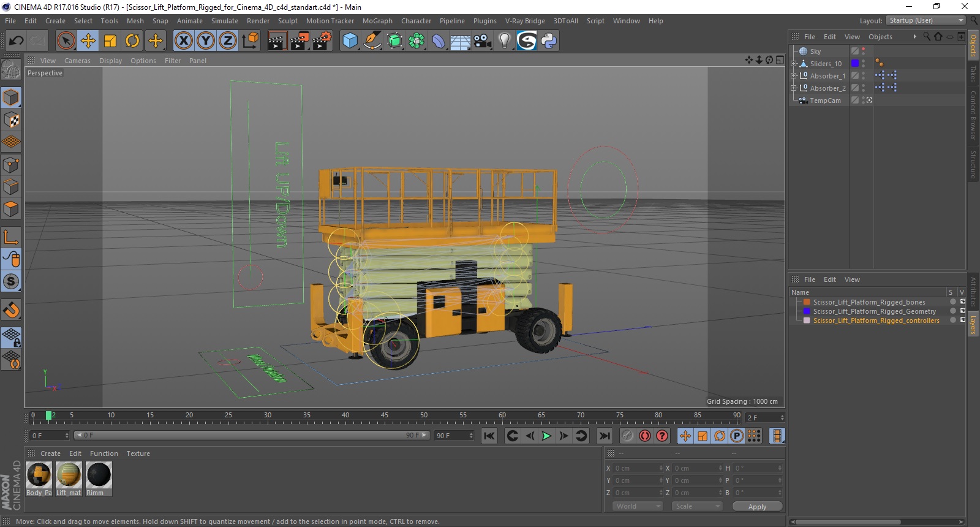
Task: Activate the Rotate tool
Action: 132,41
